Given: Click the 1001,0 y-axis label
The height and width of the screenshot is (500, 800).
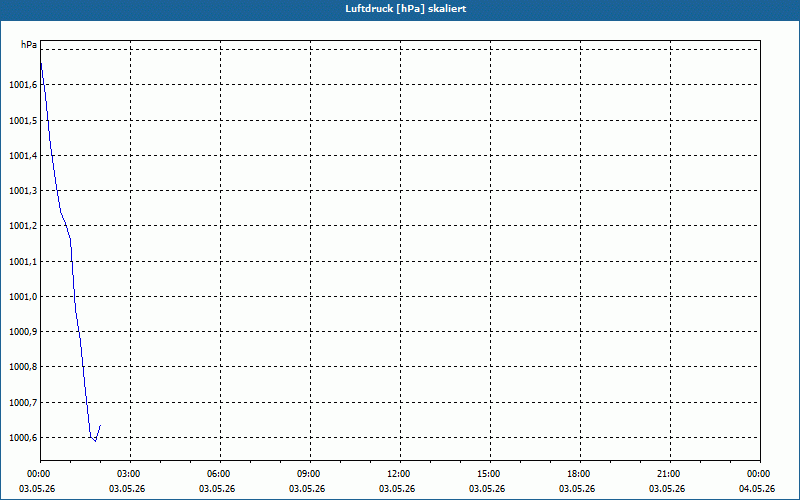Looking at the screenshot, I should tap(23, 296).
